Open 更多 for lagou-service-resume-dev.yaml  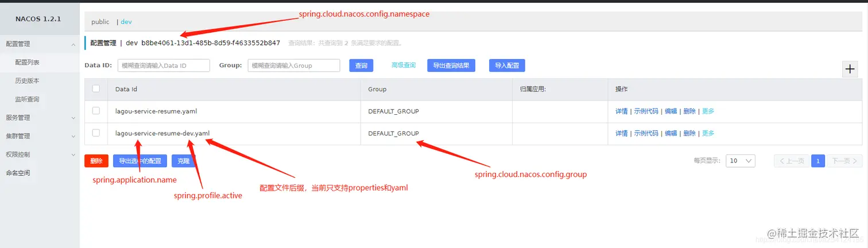tap(708, 133)
